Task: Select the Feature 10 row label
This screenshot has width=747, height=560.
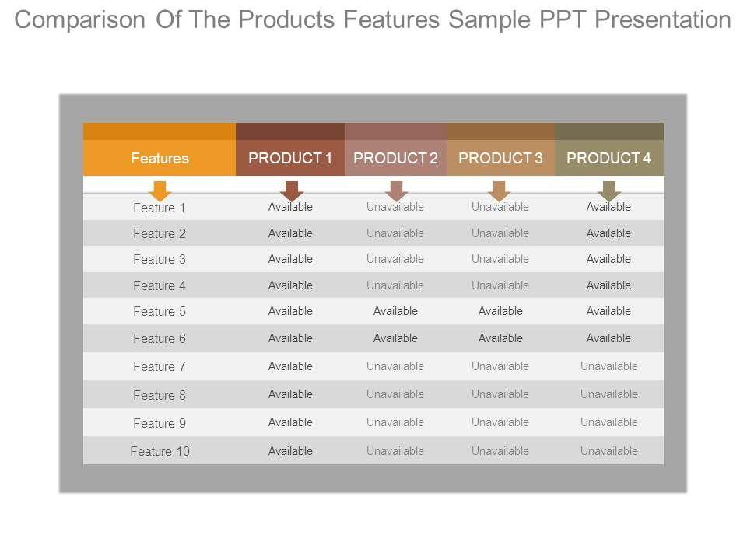Action: [x=160, y=451]
